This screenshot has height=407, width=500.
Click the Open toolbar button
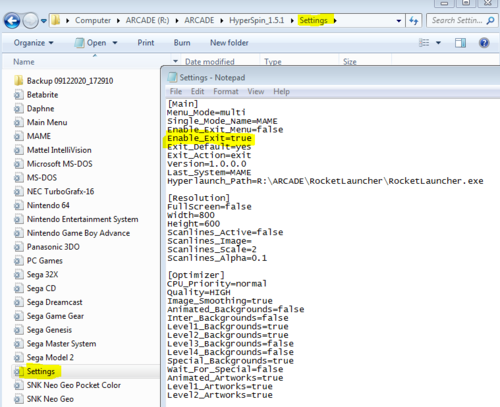coord(91,43)
